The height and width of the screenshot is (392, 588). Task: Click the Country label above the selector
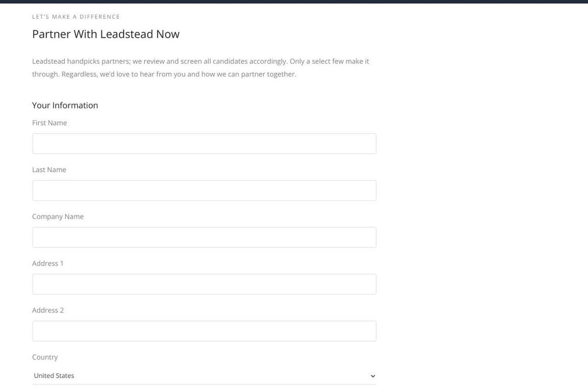tap(45, 356)
